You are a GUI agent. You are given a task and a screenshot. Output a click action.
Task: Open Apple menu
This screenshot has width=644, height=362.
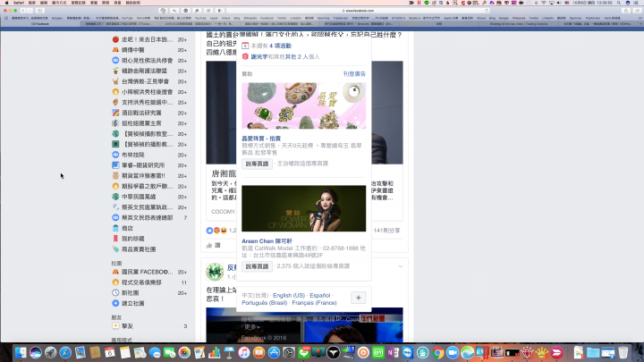6,3
